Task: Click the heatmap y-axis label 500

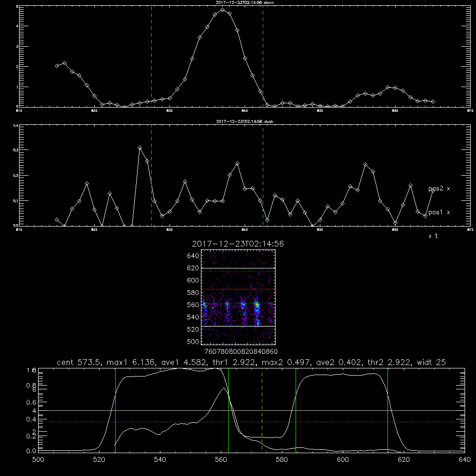Action: point(193,341)
